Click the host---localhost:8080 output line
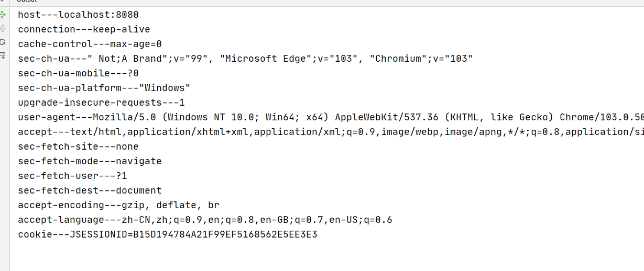 click(78, 15)
